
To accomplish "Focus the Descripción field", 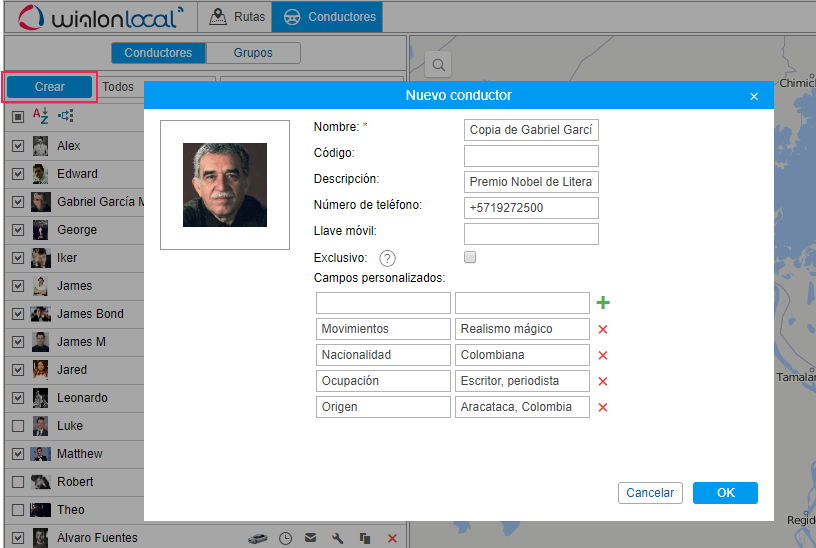I will [531, 182].
